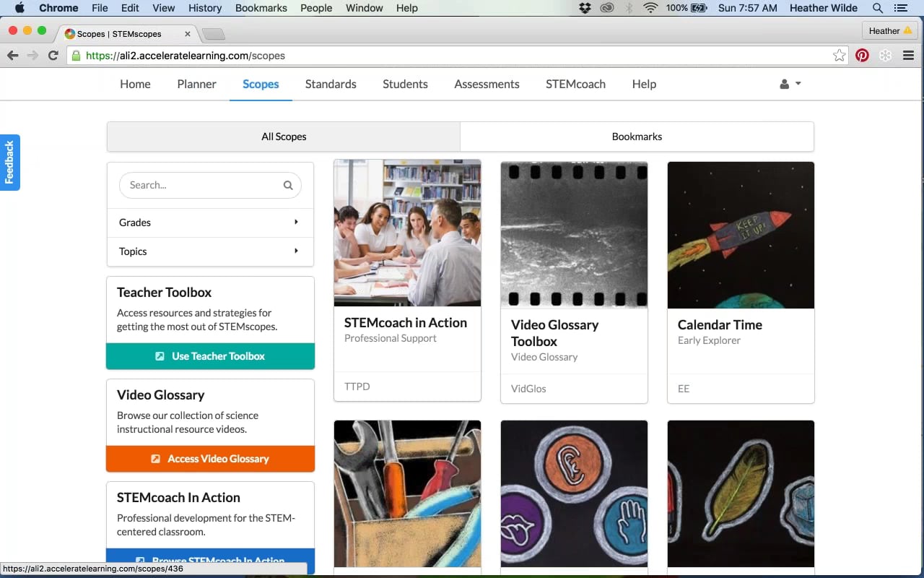This screenshot has height=578, width=924.
Task: Click the Browse STEMcoach In Action button
Action: pos(210,561)
